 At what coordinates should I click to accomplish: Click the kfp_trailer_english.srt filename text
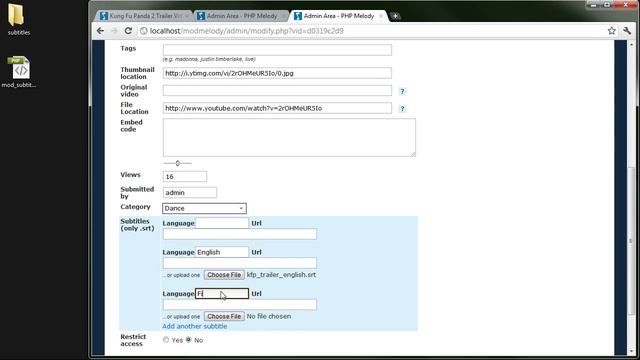pos(281,275)
